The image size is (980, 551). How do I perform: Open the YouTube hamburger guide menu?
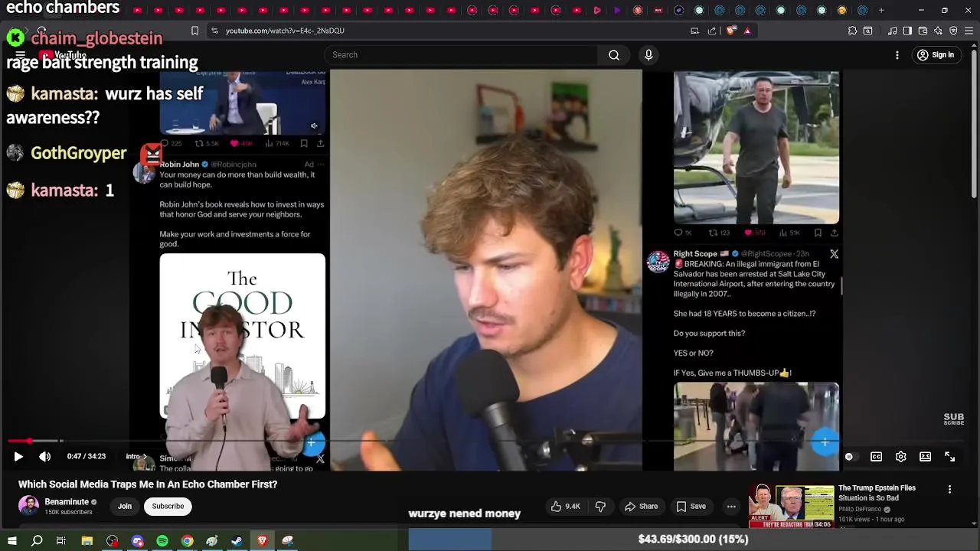coord(20,55)
